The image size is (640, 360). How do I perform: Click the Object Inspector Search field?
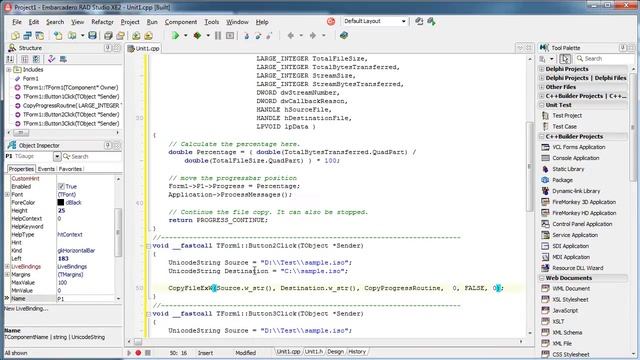91,156
